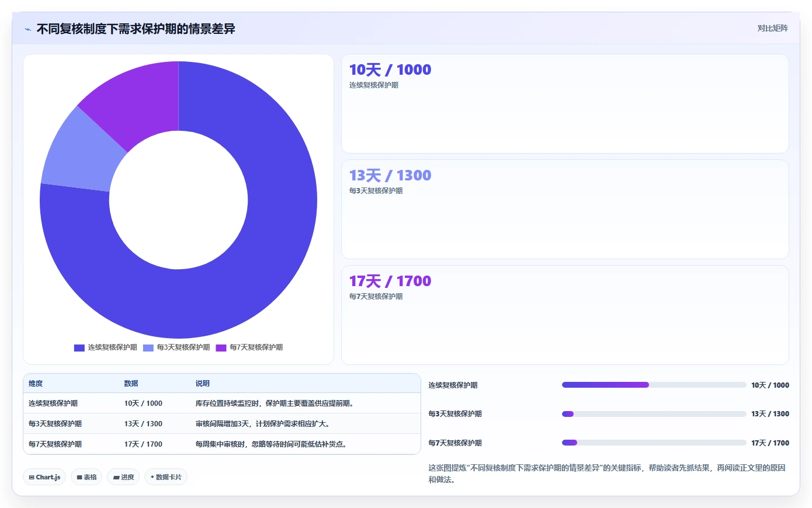The width and height of the screenshot is (812, 508).
Task: Click the 每7天复核保护期 label under 17天 card
Action: [376, 297]
